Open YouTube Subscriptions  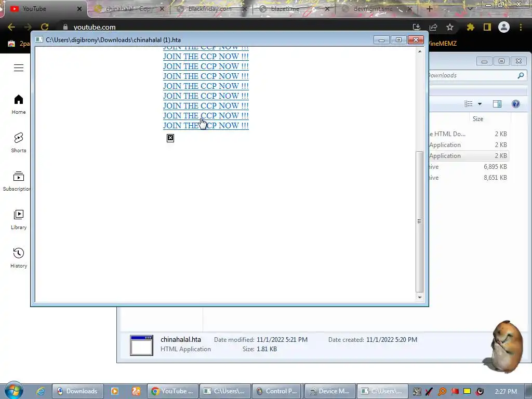point(17,181)
